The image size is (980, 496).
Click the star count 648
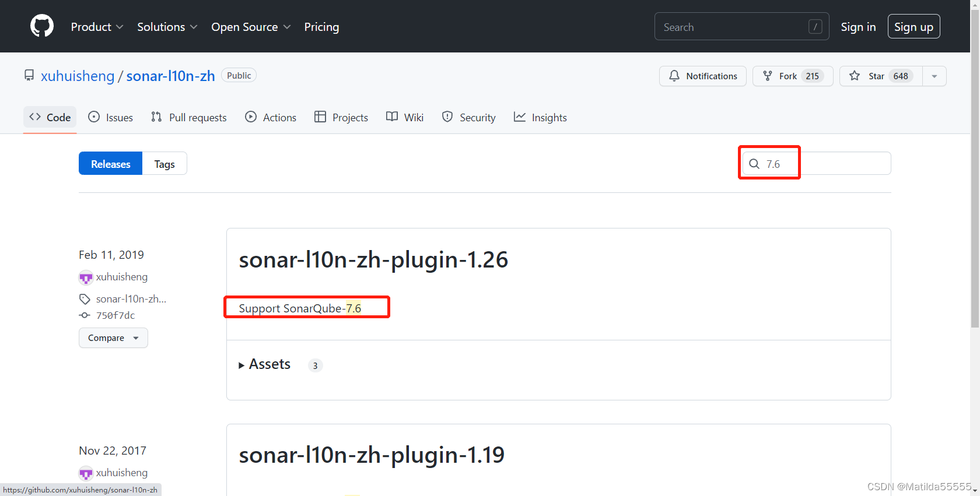coord(900,76)
